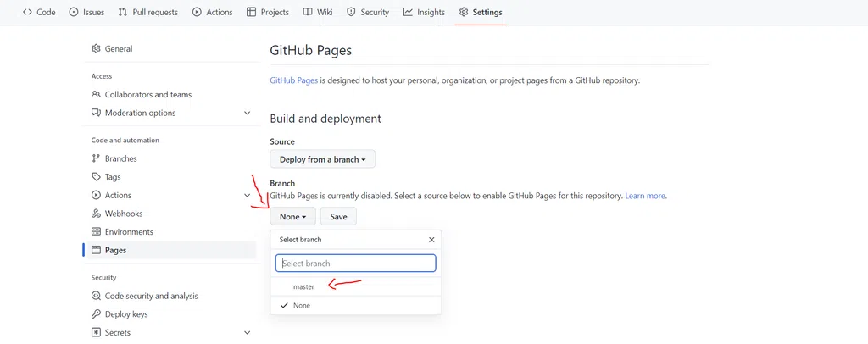Expand the Moderation options chevron
The height and width of the screenshot is (344, 868).
[247, 113]
